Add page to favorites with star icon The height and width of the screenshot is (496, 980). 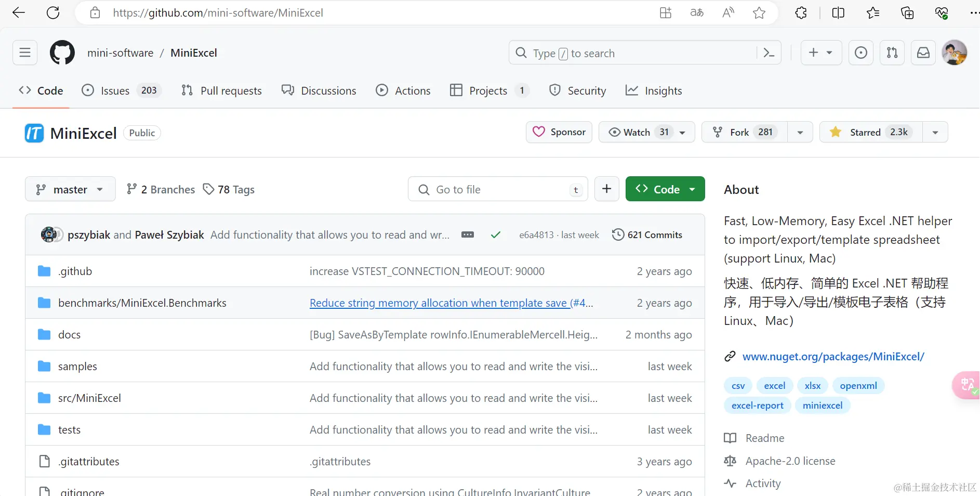point(759,12)
